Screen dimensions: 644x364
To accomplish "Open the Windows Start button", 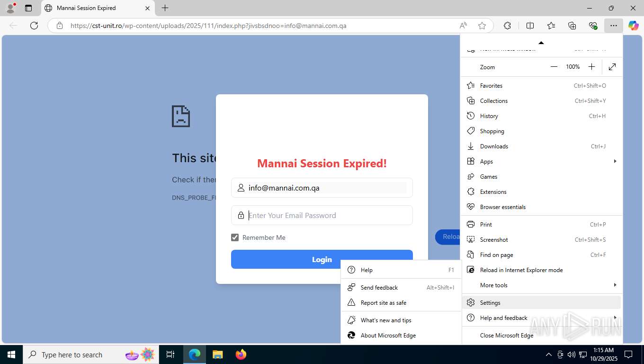I will tap(11, 355).
